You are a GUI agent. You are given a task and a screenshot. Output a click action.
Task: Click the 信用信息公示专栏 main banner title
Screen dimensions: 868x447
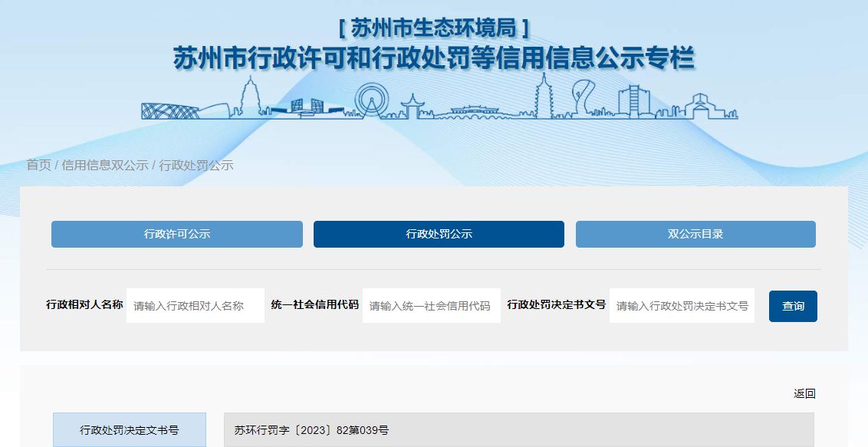433,58
